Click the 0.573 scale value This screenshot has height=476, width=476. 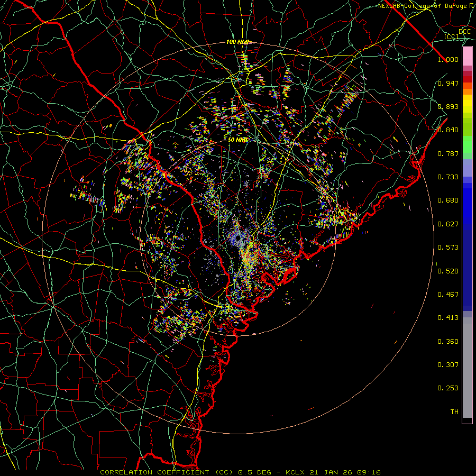448,248
